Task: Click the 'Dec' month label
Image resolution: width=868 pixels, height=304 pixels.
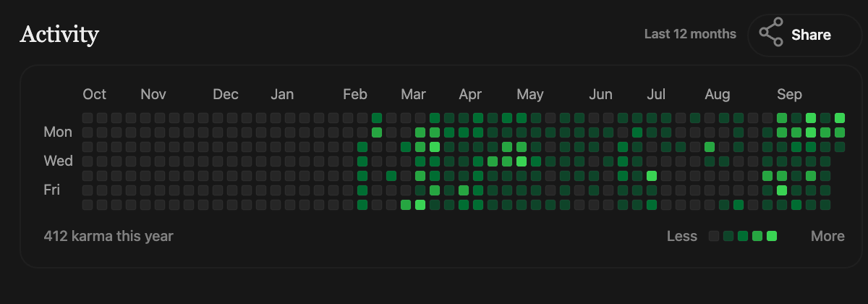Action: 226,94
